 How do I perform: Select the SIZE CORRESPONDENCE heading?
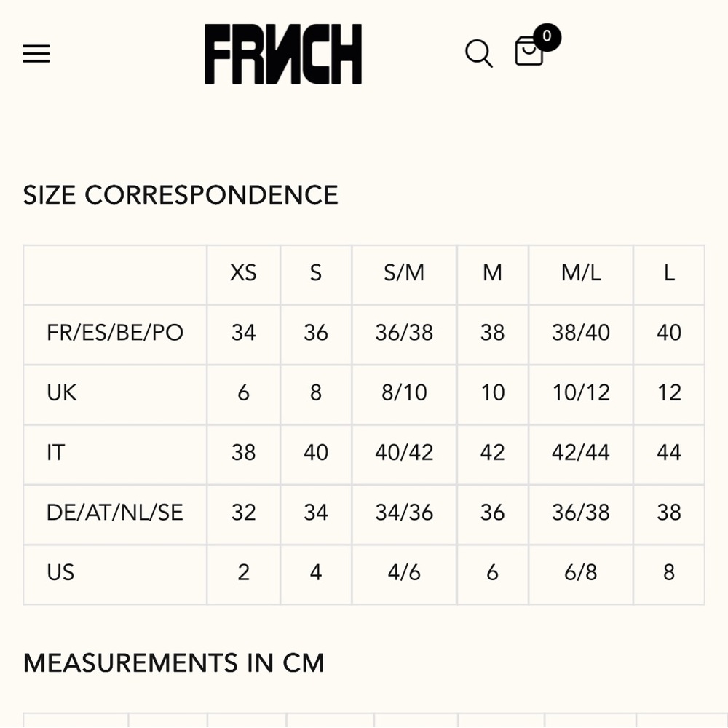point(181,194)
